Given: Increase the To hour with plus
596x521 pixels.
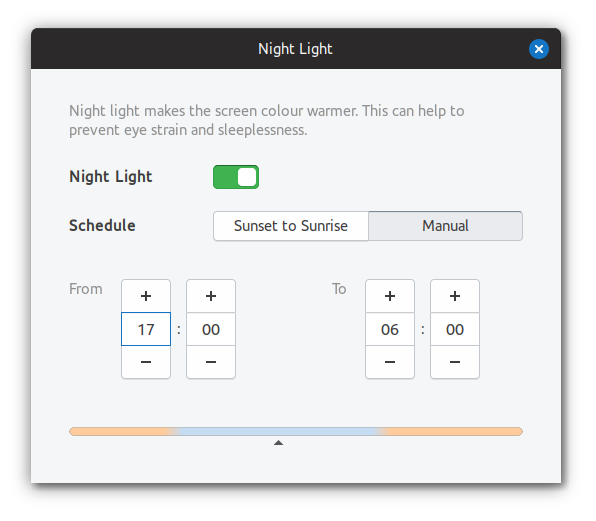Looking at the screenshot, I should point(390,296).
